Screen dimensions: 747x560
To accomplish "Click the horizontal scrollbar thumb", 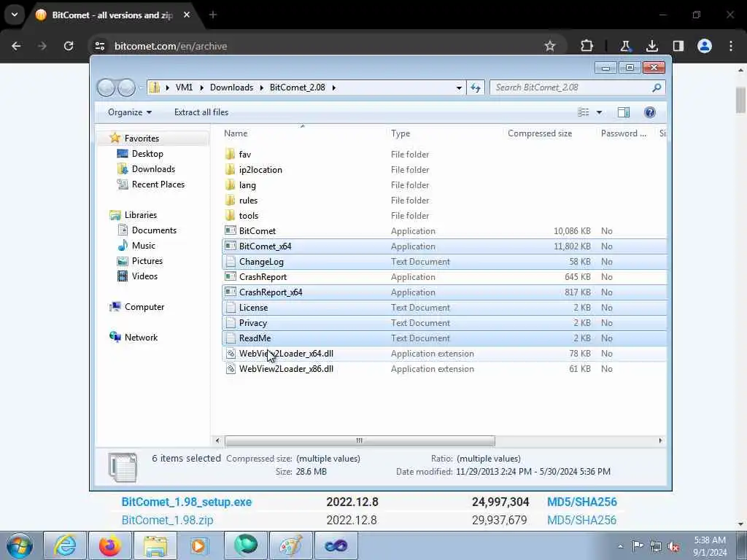I will coord(360,441).
